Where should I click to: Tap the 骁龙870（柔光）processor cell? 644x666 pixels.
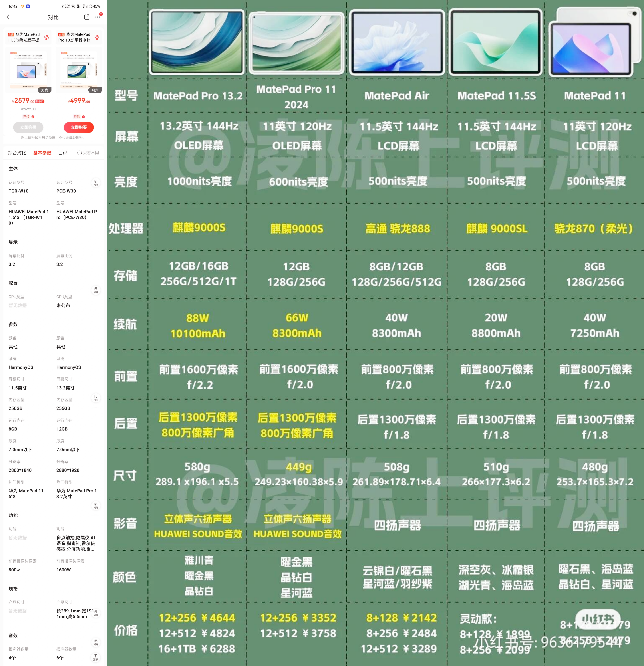(x=594, y=228)
